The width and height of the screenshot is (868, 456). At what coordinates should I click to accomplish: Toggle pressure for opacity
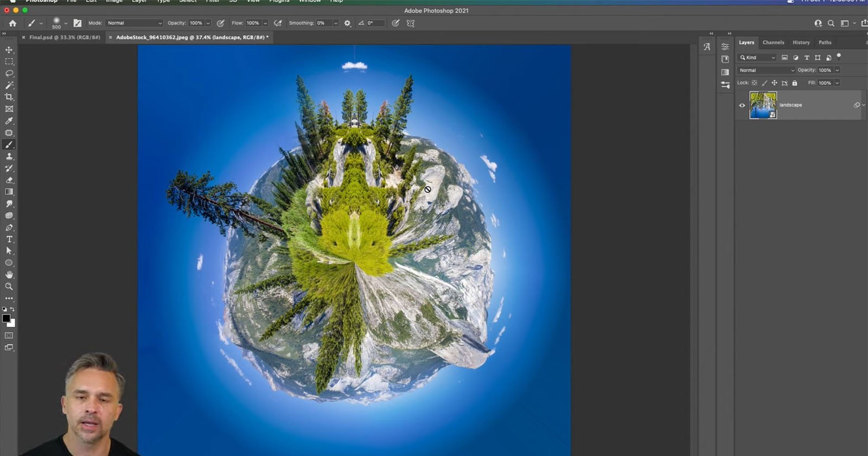(x=221, y=23)
